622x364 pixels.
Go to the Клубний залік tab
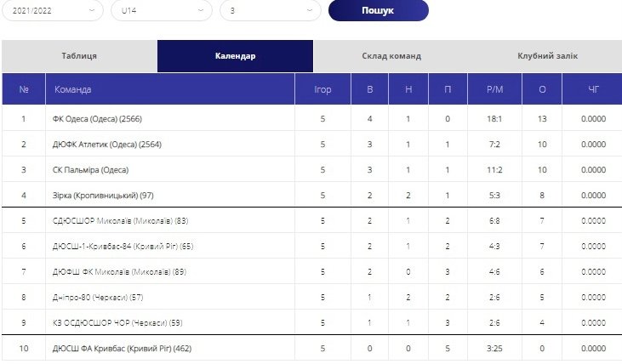pos(547,56)
